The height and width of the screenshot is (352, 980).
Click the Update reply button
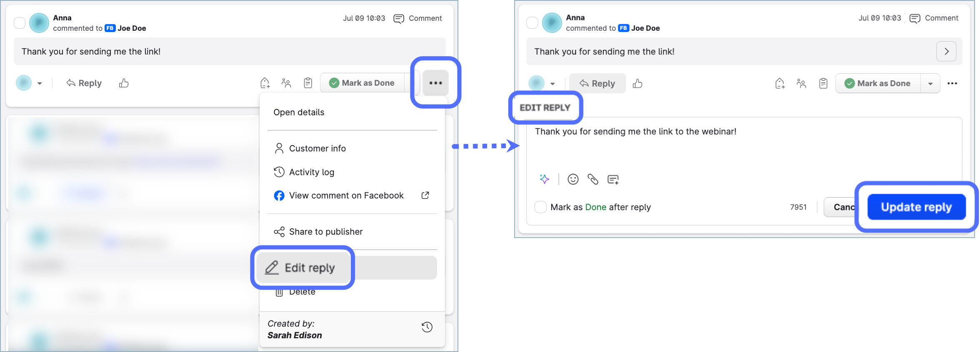click(x=916, y=207)
